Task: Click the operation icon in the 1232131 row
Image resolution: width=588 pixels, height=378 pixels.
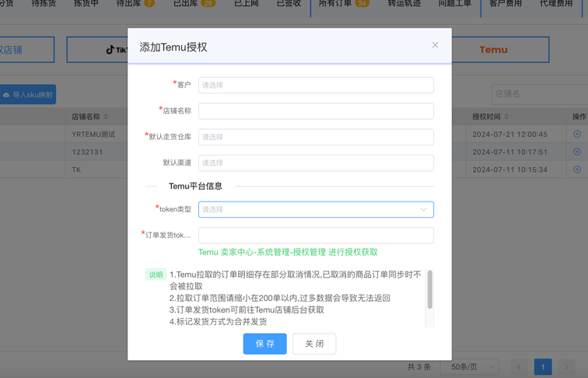Action: tap(577, 152)
